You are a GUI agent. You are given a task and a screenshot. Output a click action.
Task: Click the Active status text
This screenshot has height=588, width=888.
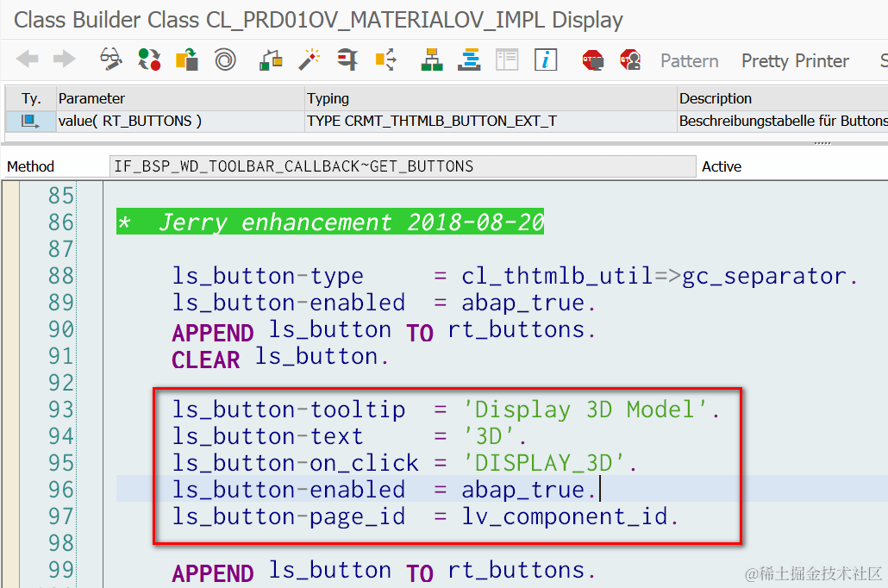click(722, 166)
